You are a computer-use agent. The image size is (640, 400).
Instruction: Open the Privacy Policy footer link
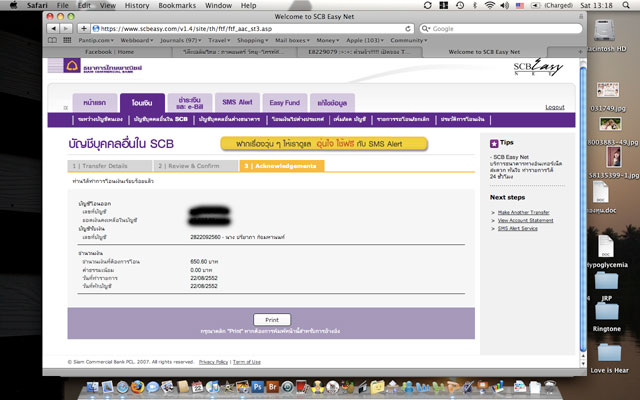(213, 362)
